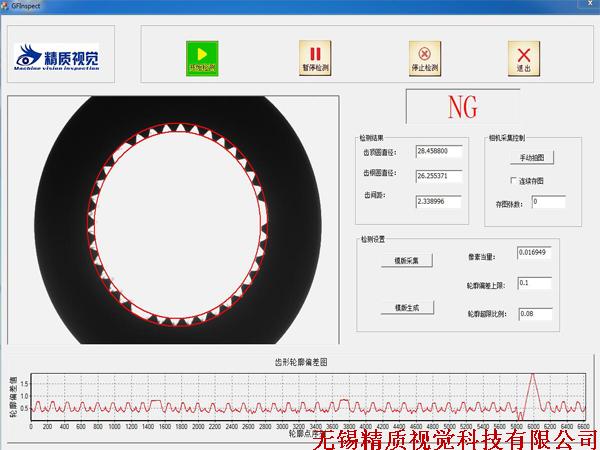
Task: Click the saved image count field
Action: point(548,202)
